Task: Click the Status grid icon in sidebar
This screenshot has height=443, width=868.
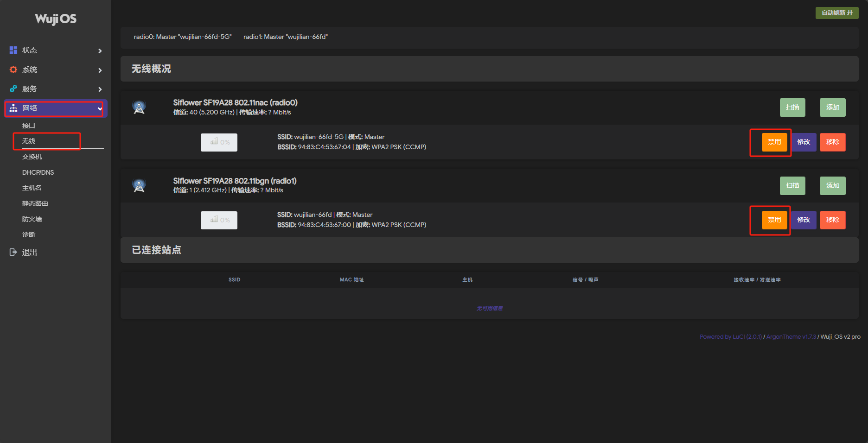Action: [13, 50]
